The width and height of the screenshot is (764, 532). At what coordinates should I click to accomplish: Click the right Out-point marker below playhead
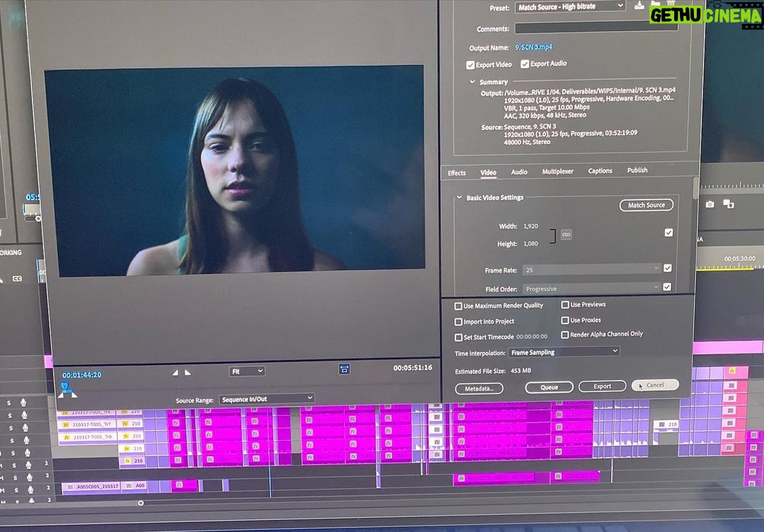(73, 394)
